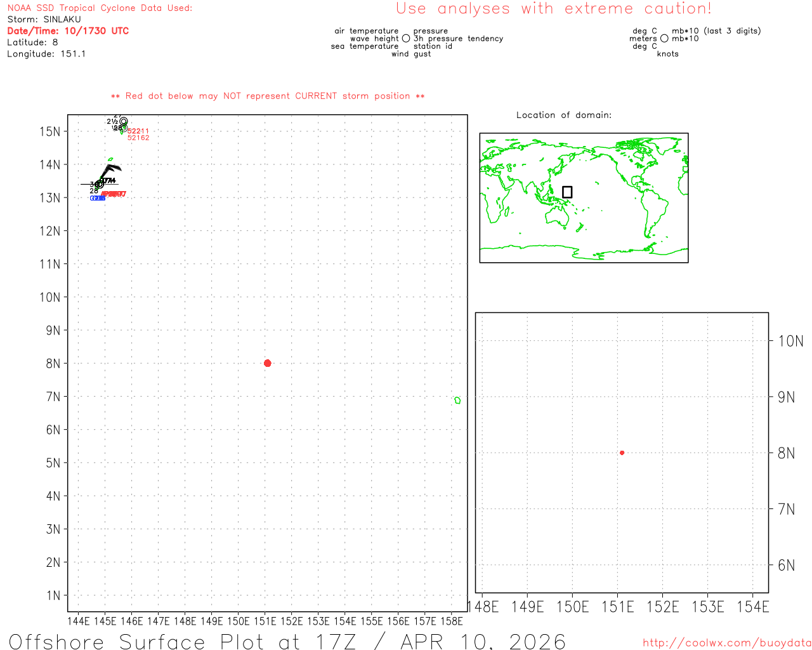Click the '3h pressure tendency' legend label
The image size is (812, 650).
pos(458,39)
